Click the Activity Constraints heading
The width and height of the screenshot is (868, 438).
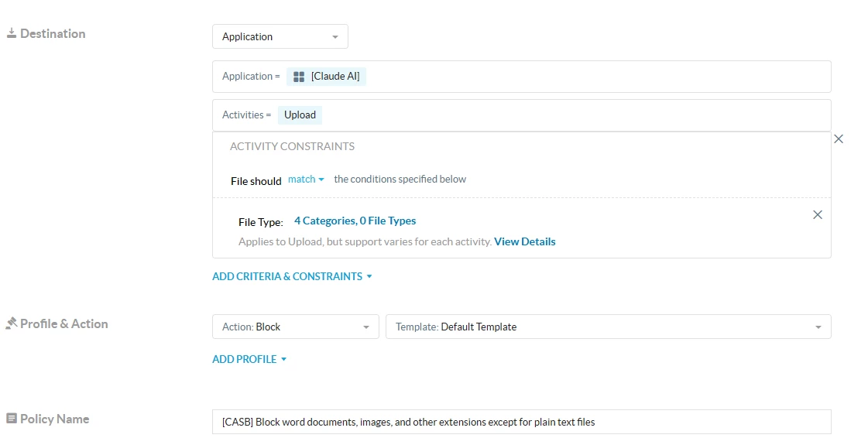coord(292,146)
